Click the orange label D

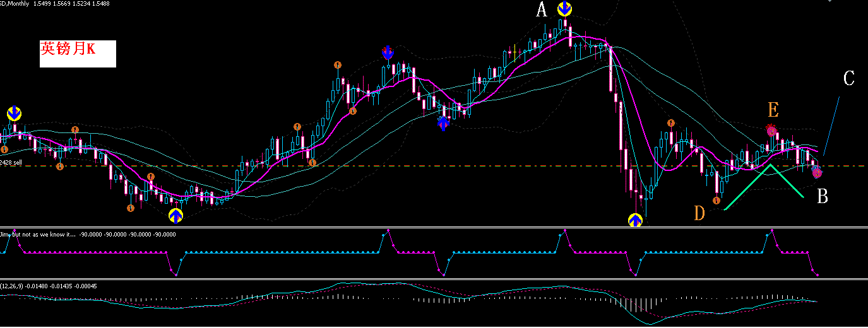click(x=699, y=213)
